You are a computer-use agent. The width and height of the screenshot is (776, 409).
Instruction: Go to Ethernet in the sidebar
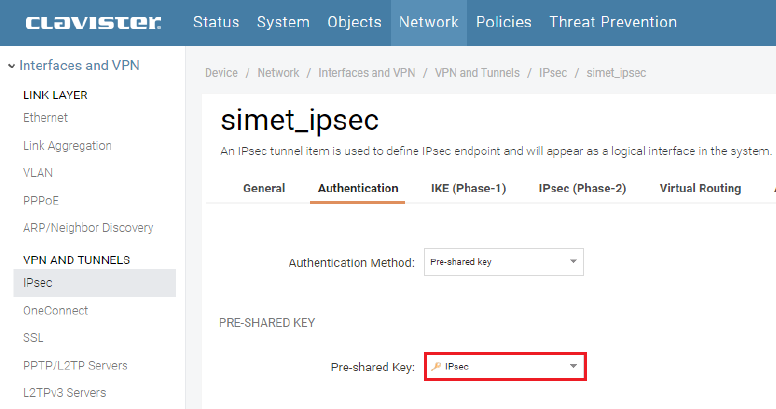(x=46, y=118)
